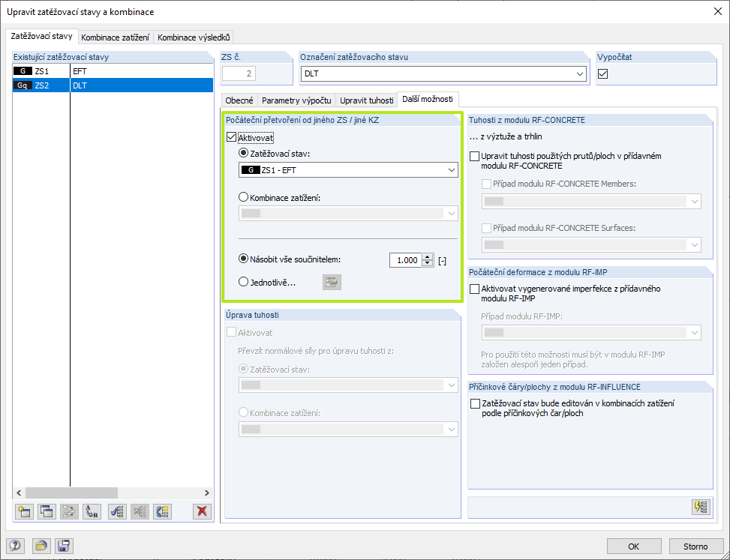Click the floppy disk save icon
This screenshot has width=730, height=560.
pyautogui.click(x=64, y=546)
